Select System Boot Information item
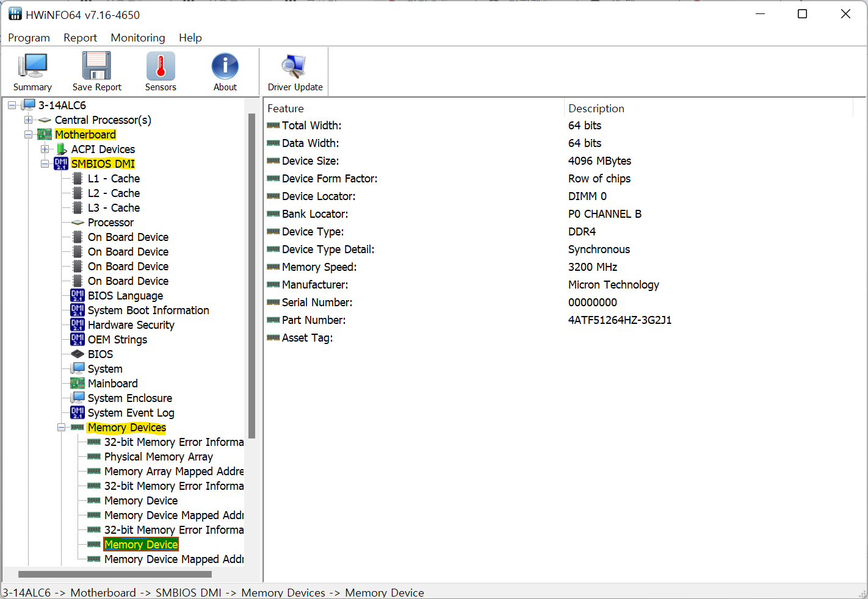The image size is (868, 599). point(148,310)
